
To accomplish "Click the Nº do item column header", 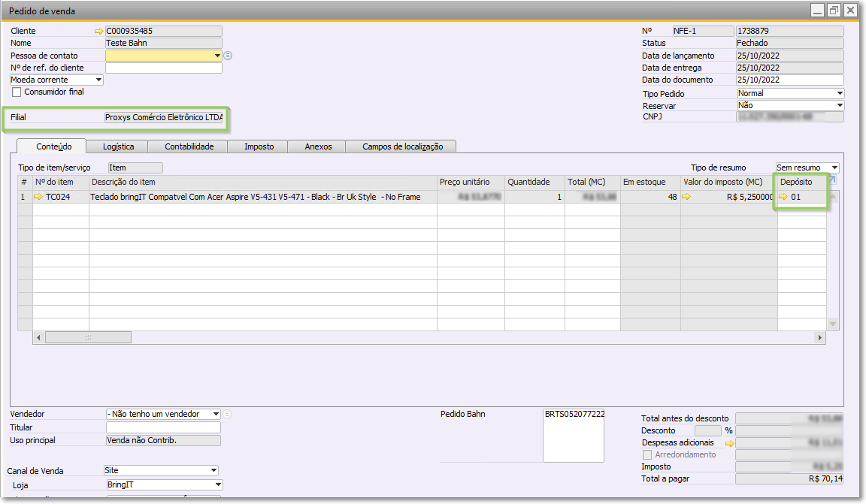I will [x=61, y=183].
